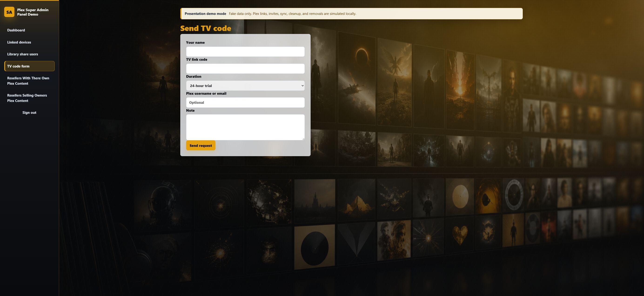Focus the Plex username or email field
Image resolution: width=644 pixels, height=296 pixels.
(x=245, y=102)
